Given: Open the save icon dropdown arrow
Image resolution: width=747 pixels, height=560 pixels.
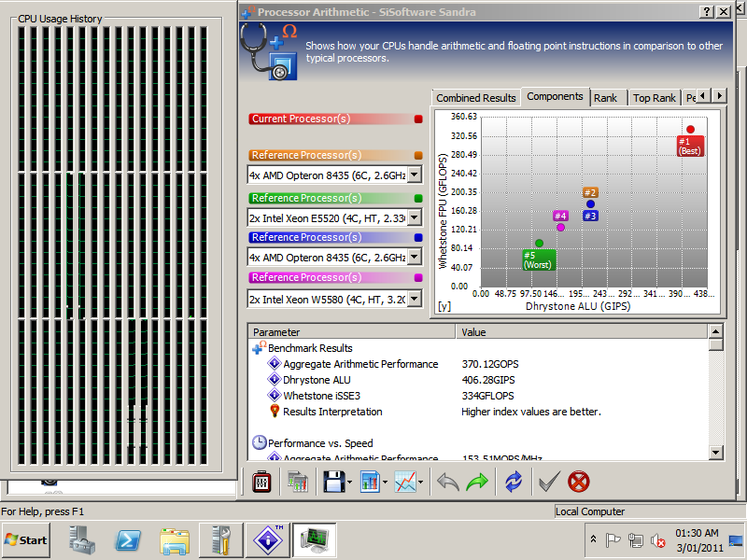Looking at the screenshot, I should point(349,483).
